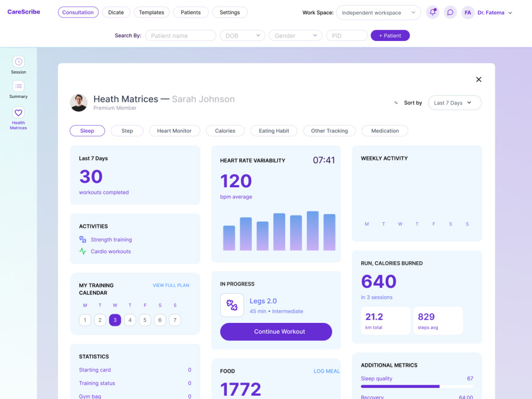The image size is (532, 399).
Task: Open the VIEW FULL PLAN link
Action: point(171,285)
